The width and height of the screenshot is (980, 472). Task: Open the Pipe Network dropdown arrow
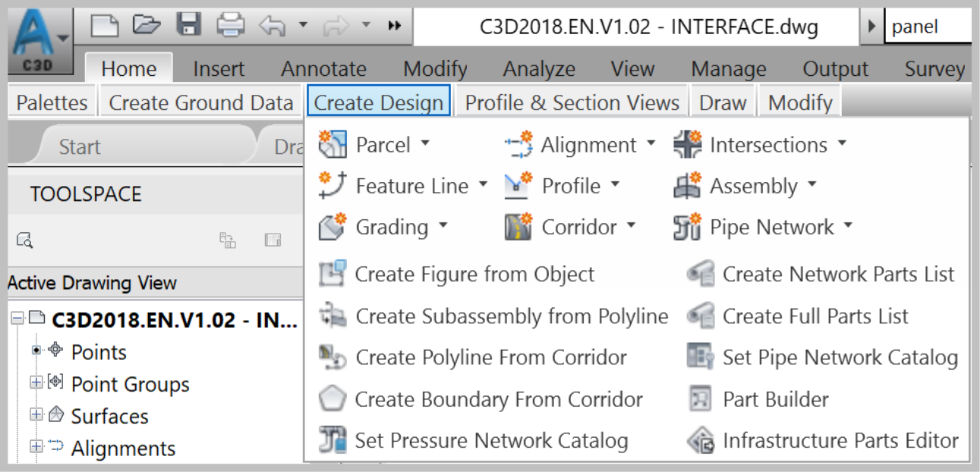coord(847,225)
